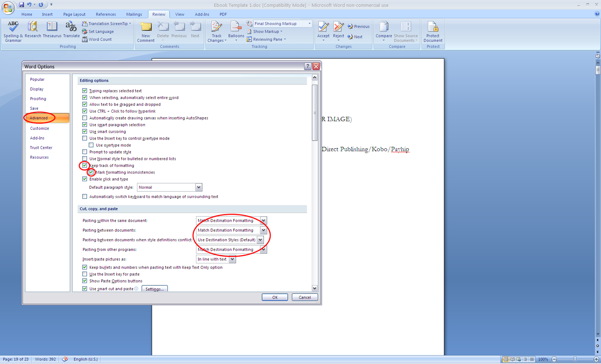Open the Final Showing Markup dropdown
Image resolution: width=601 pixels, height=364 pixels.
coord(309,23)
